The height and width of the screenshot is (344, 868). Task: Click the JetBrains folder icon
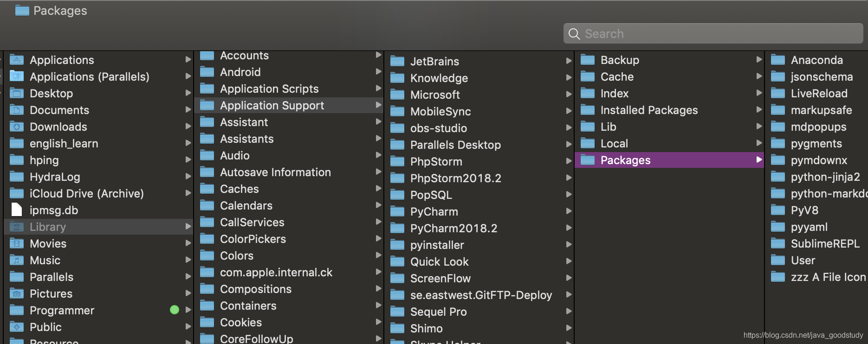point(397,61)
